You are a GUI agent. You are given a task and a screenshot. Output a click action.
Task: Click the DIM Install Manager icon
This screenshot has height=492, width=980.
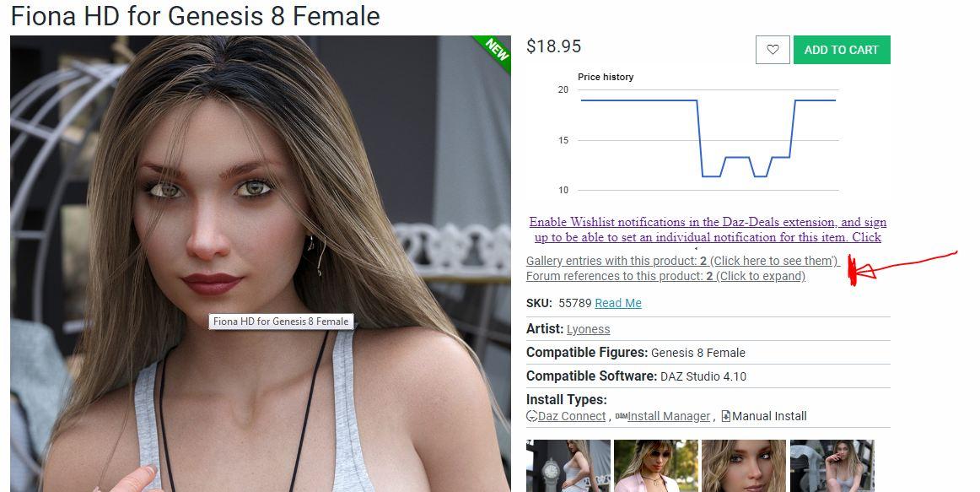coord(622,416)
